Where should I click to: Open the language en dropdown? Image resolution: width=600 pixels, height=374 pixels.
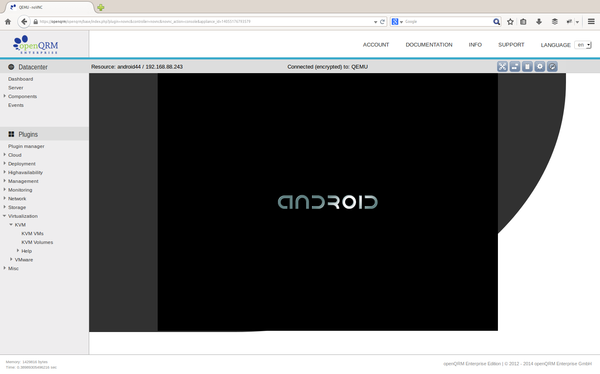tap(583, 45)
